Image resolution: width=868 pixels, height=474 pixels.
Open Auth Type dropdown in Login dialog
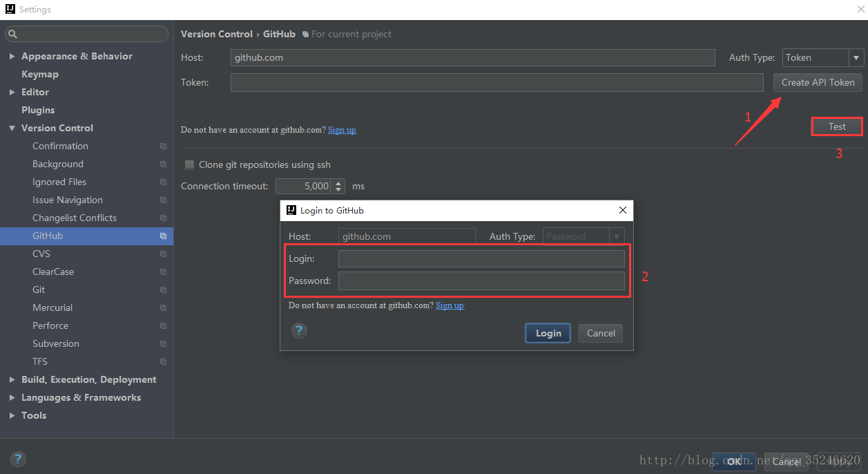pyautogui.click(x=584, y=236)
